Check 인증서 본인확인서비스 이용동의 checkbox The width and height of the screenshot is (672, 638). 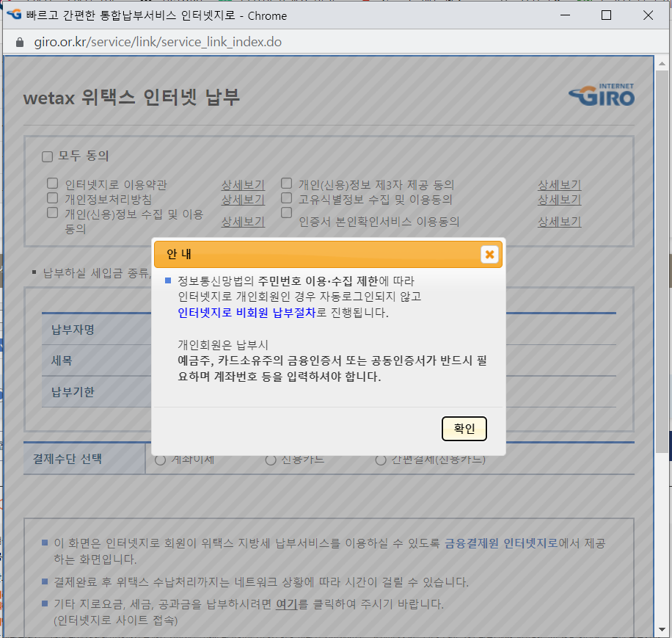(286, 213)
